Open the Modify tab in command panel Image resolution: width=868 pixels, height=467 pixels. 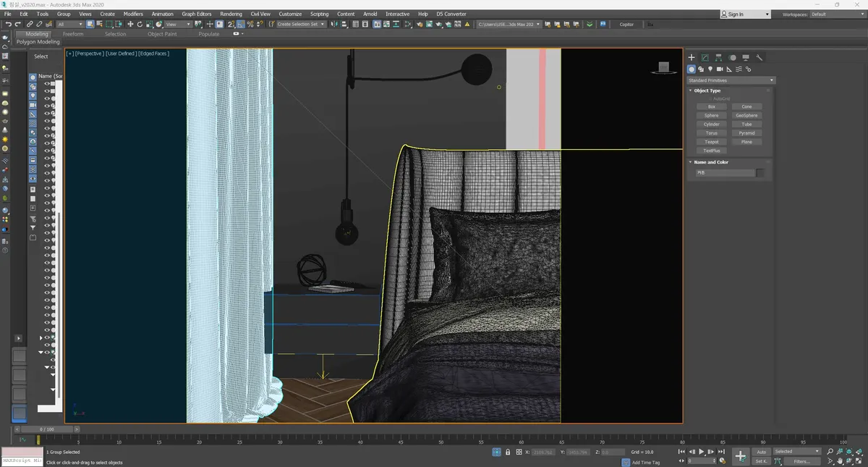point(705,57)
